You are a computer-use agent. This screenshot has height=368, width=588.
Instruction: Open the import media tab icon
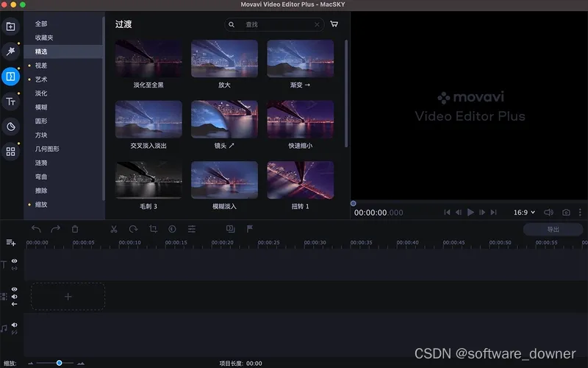[10, 26]
